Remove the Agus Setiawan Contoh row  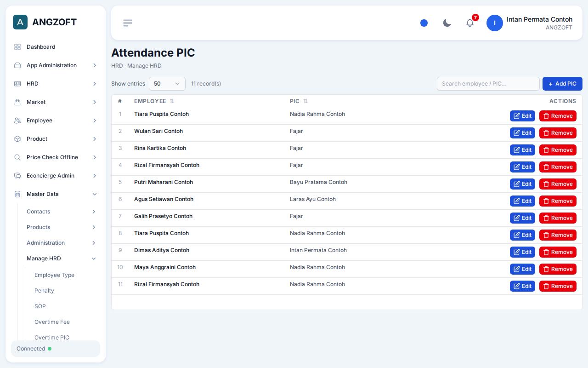558,201
